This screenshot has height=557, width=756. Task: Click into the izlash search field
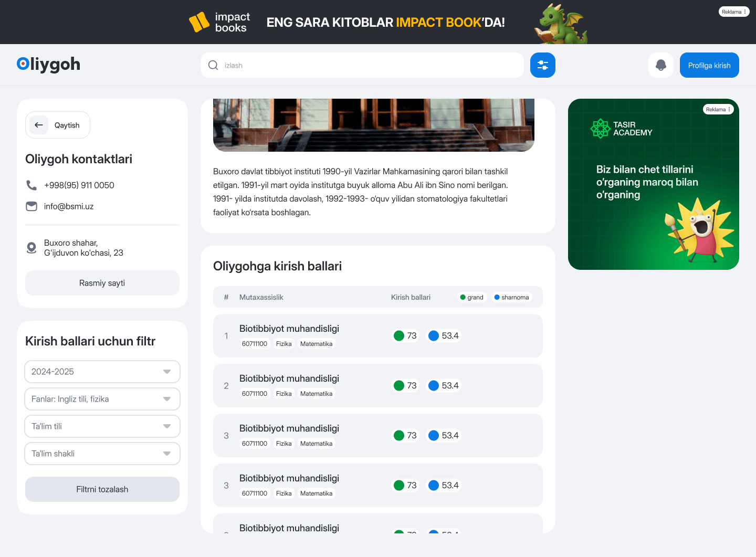[367, 65]
